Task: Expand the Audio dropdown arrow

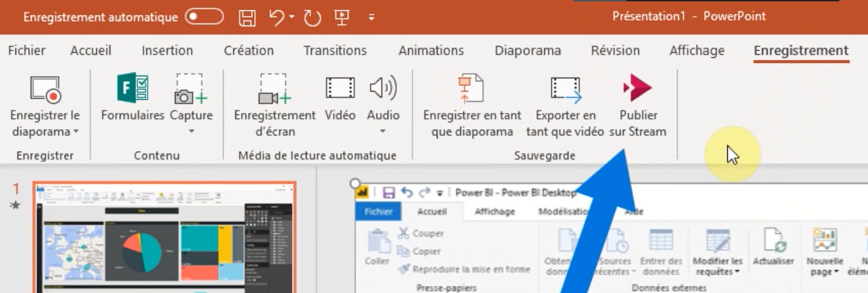Action: (x=383, y=131)
